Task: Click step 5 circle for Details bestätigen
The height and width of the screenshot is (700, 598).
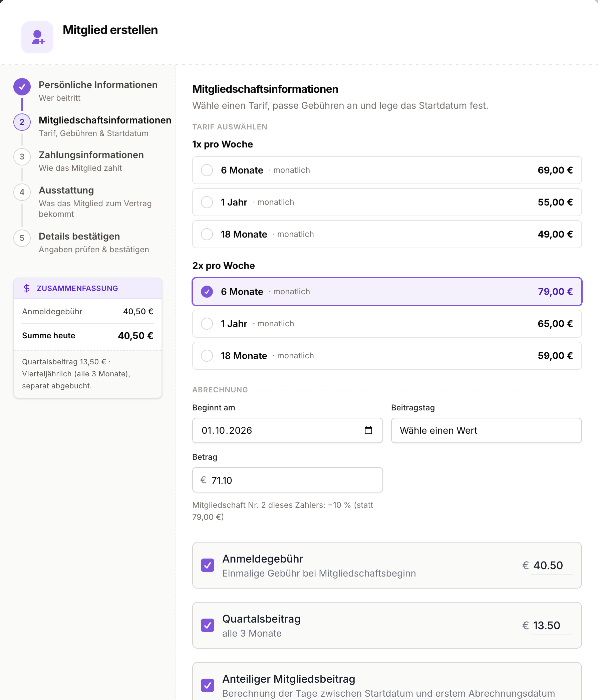Action: tap(22, 238)
